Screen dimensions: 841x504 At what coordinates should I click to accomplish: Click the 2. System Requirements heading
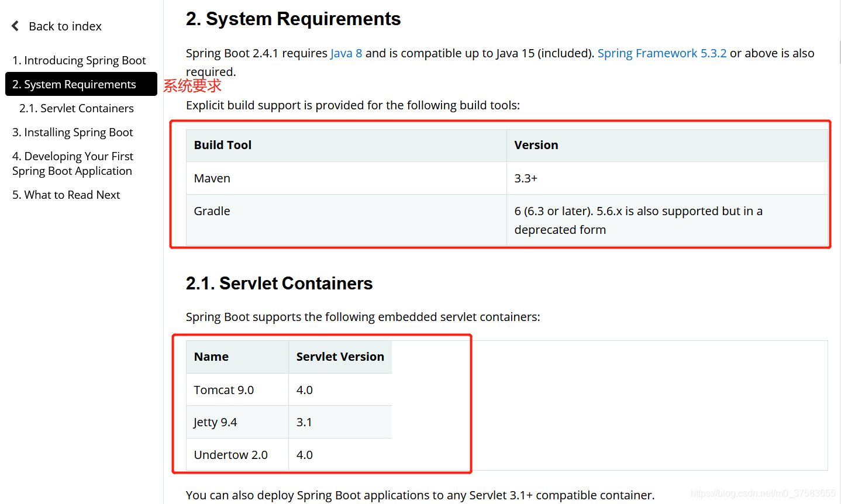[x=293, y=19]
